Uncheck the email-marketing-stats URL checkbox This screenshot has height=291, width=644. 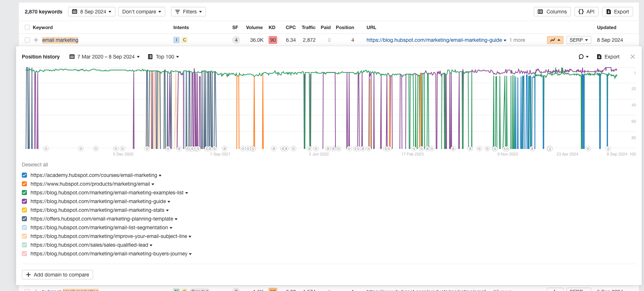point(24,210)
